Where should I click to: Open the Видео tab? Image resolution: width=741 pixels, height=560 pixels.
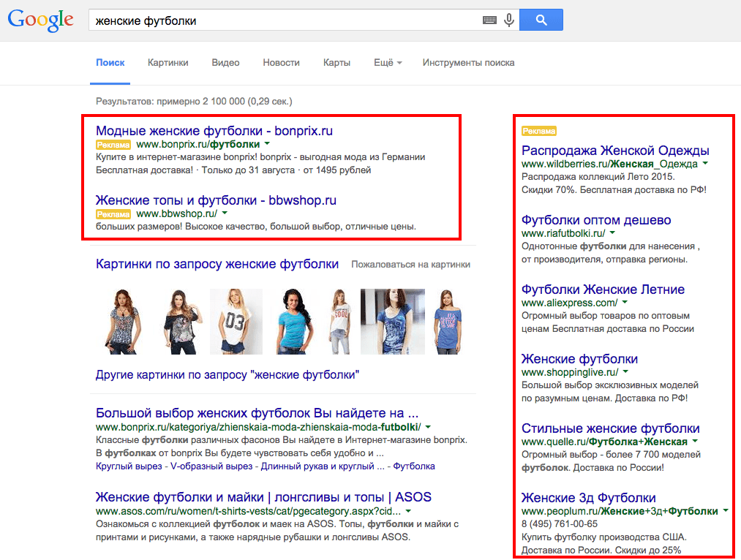tap(225, 62)
